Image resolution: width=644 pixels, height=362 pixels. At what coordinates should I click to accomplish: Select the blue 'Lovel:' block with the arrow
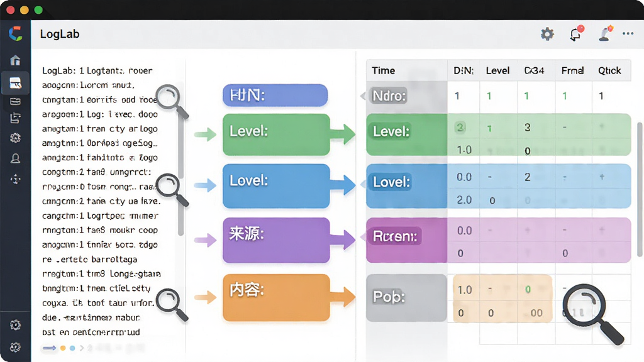[x=276, y=186]
